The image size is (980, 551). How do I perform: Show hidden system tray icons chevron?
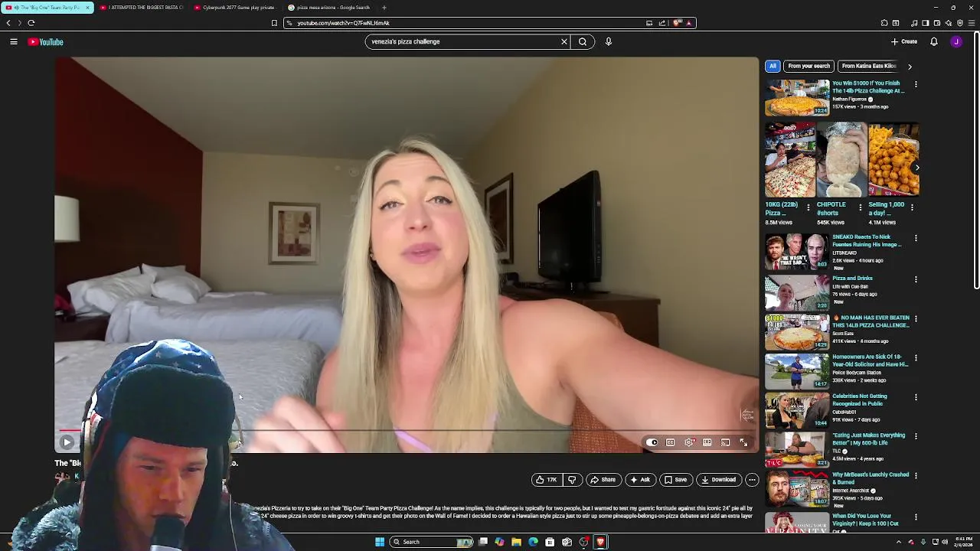pyautogui.click(x=899, y=542)
